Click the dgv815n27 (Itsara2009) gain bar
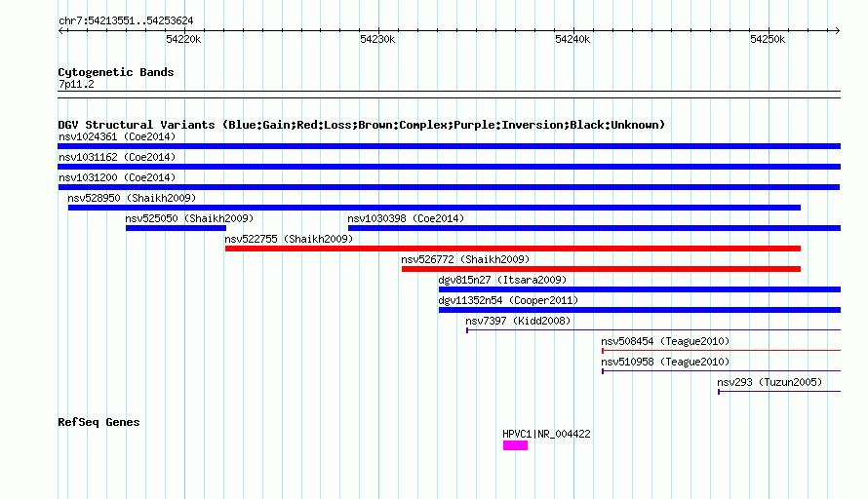The width and height of the screenshot is (868, 499). pyautogui.click(x=640, y=289)
